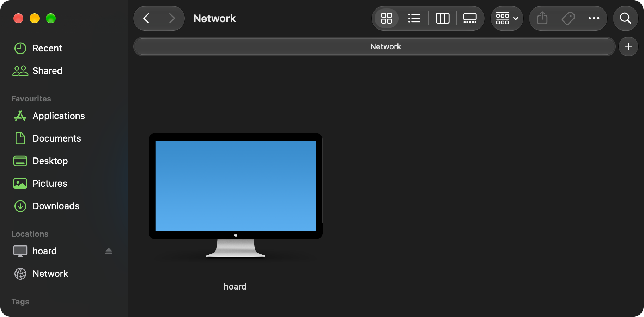Click the Locations section header
Screen dimensions: 644x317
[30, 234]
